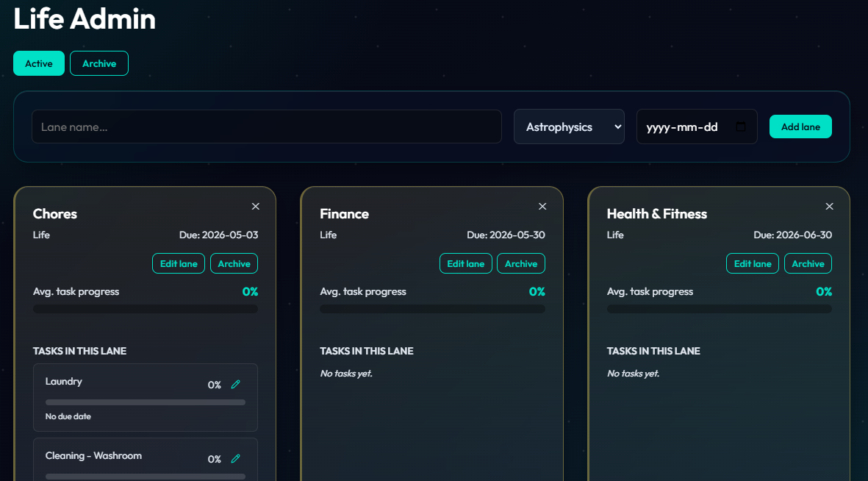Click the Health & Fitness lane title

(656, 214)
